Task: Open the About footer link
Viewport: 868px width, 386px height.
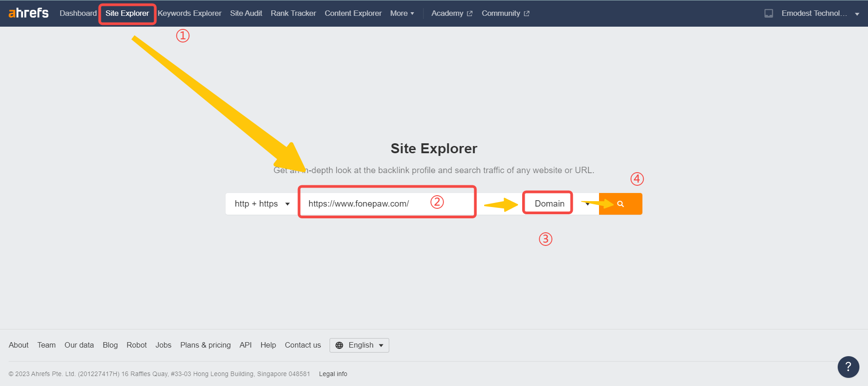Action: coord(19,345)
